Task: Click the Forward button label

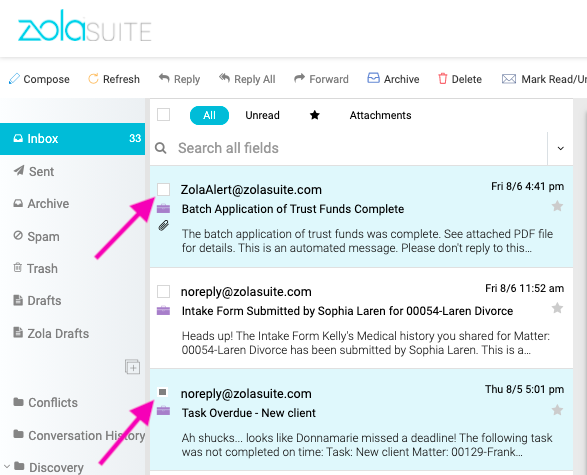Action: (x=329, y=79)
